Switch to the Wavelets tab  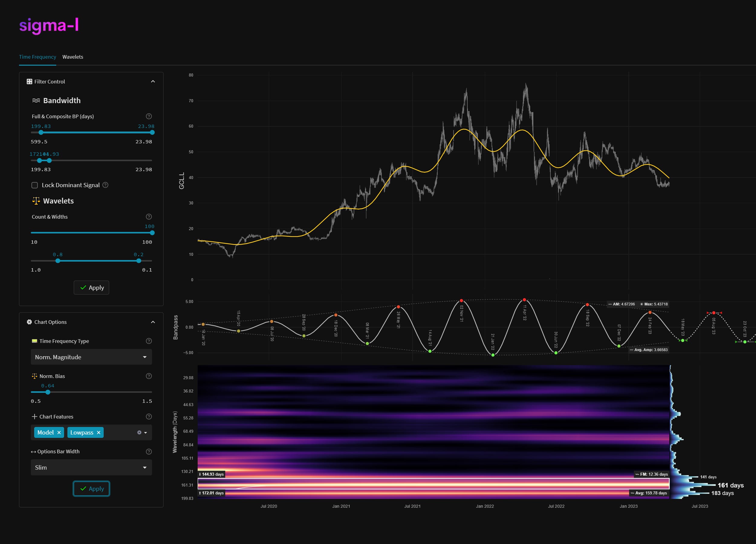pos(73,57)
